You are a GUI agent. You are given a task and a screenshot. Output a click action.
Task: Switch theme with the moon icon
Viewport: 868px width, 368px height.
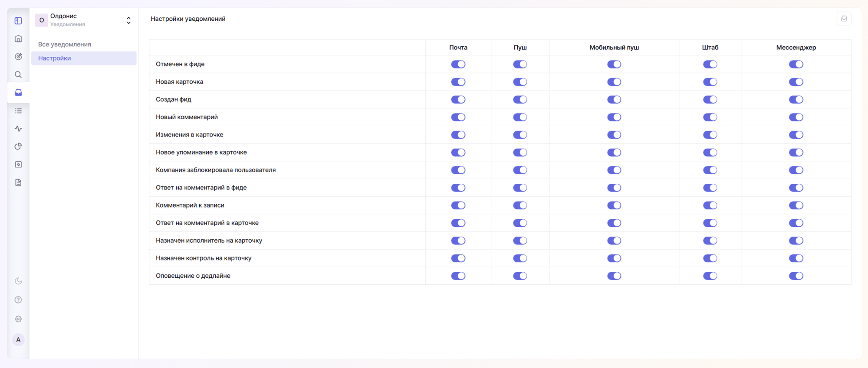pos(18,281)
